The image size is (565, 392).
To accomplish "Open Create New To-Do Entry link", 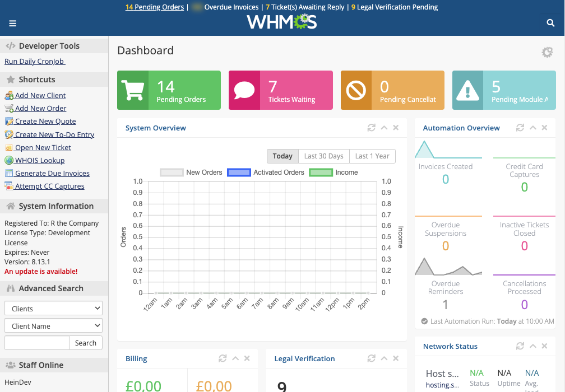I will [54, 134].
